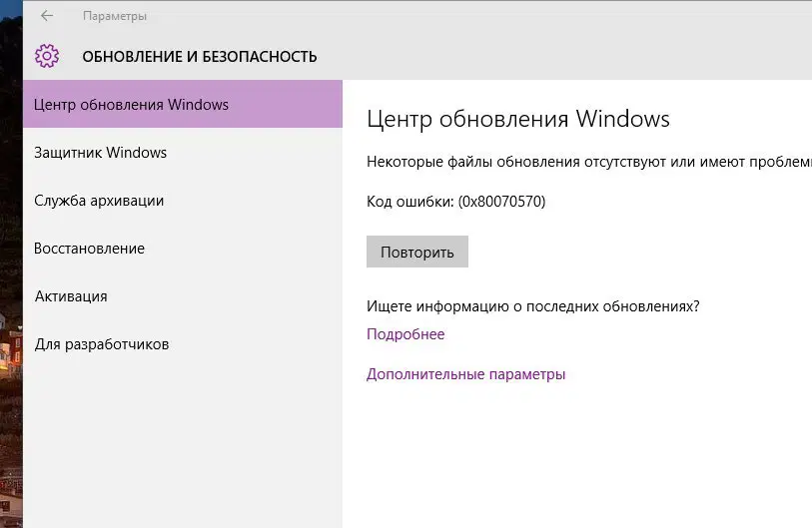Open the Дополнительные параметры link
812x528 pixels.
point(465,374)
